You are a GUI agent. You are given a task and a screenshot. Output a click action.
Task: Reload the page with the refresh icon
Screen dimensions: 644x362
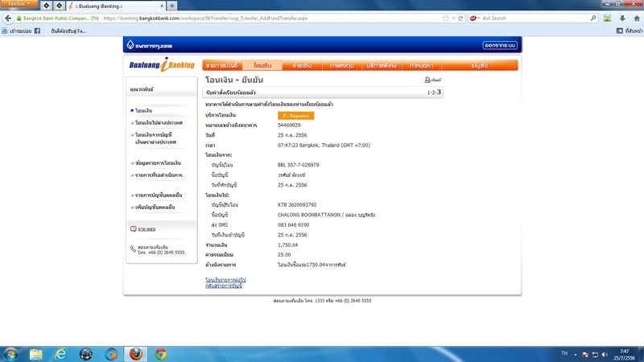point(460,18)
